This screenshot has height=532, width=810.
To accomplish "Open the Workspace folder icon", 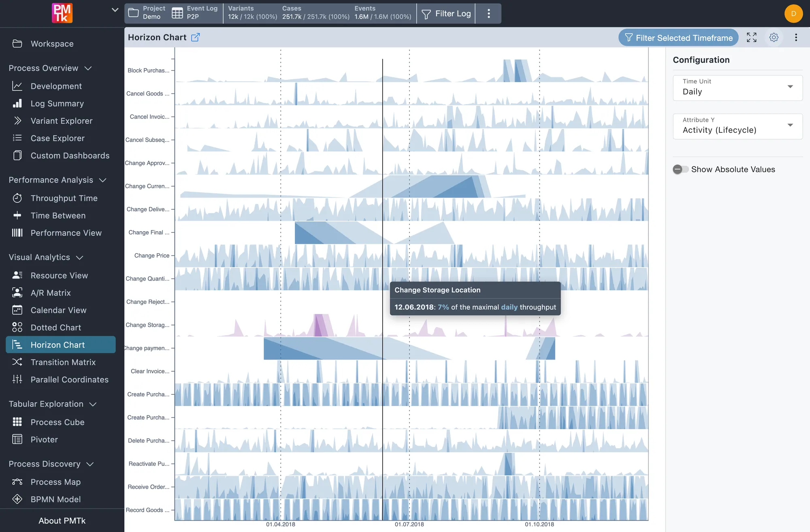I will coord(17,44).
